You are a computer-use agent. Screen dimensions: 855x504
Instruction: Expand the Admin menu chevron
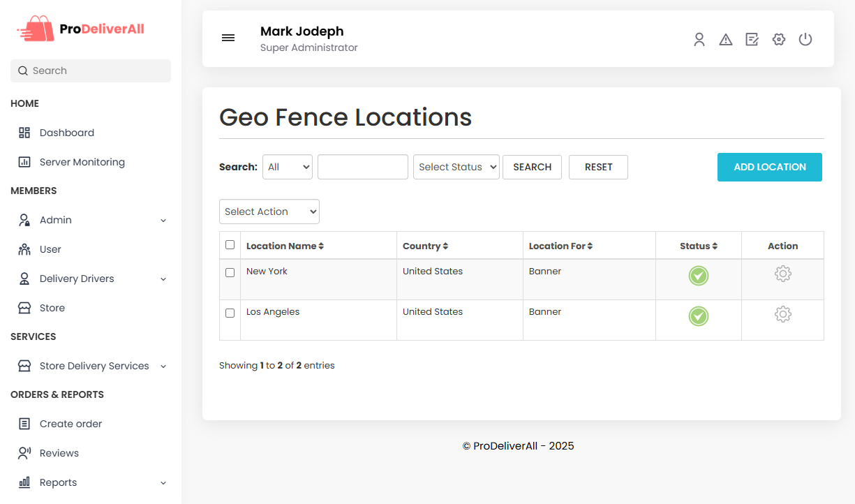point(163,221)
